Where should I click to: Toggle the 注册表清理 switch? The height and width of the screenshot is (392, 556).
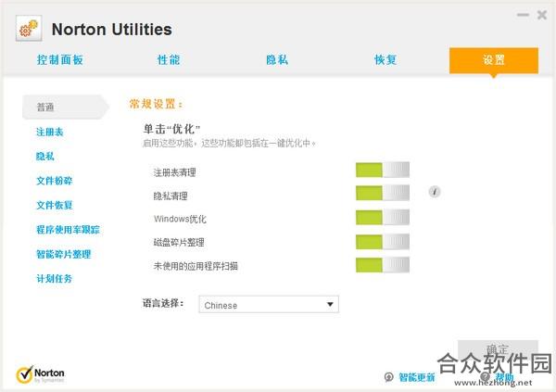pos(383,170)
